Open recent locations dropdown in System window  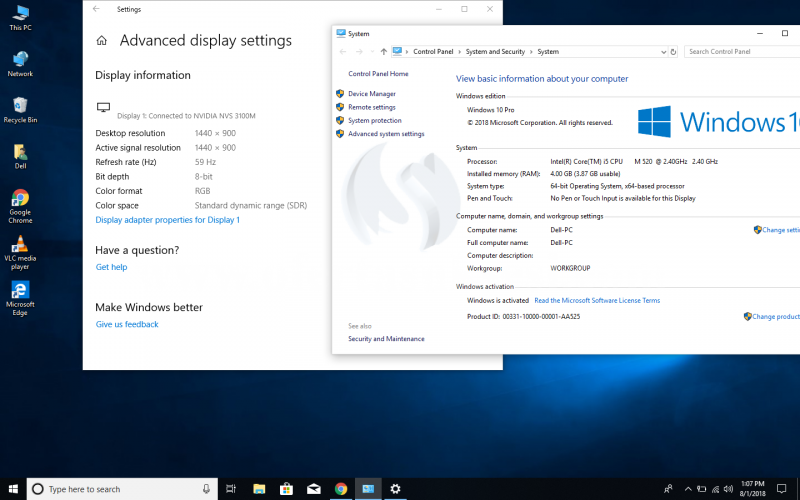click(x=372, y=52)
